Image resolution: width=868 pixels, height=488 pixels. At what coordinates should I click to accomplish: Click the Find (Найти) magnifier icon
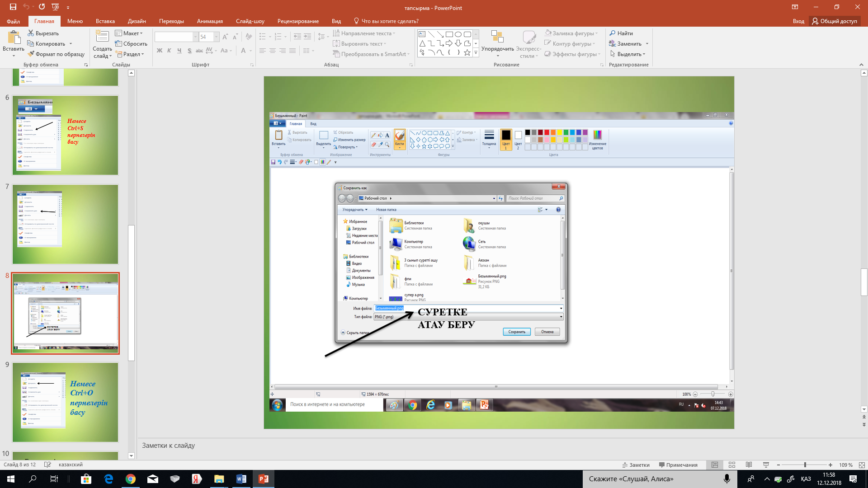613,33
